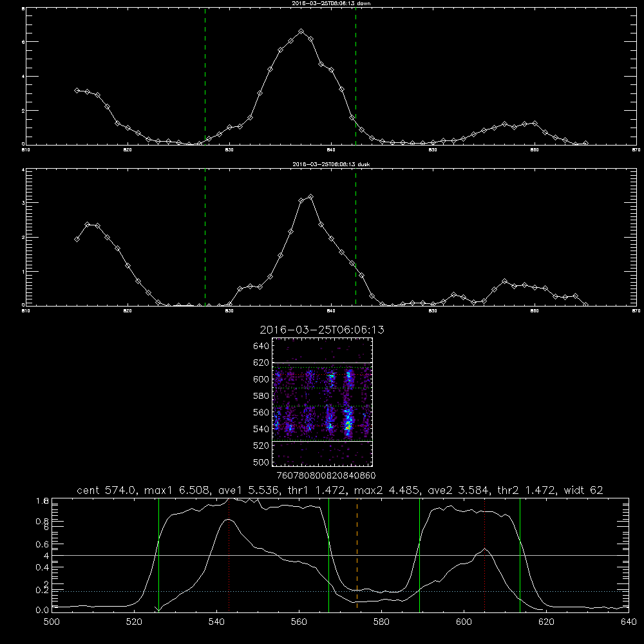Click the x-axis label '560' of bottom plot

pyautogui.click(x=299, y=622)
